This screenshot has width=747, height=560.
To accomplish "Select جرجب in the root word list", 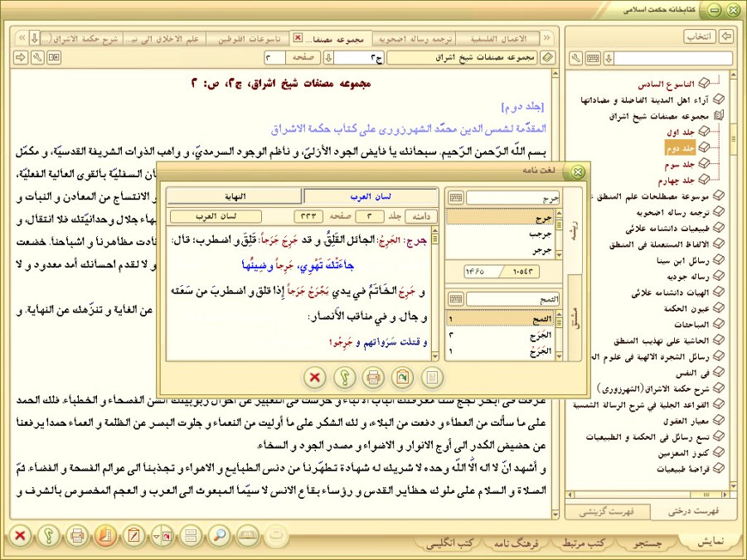I will [x=500, y=234].
